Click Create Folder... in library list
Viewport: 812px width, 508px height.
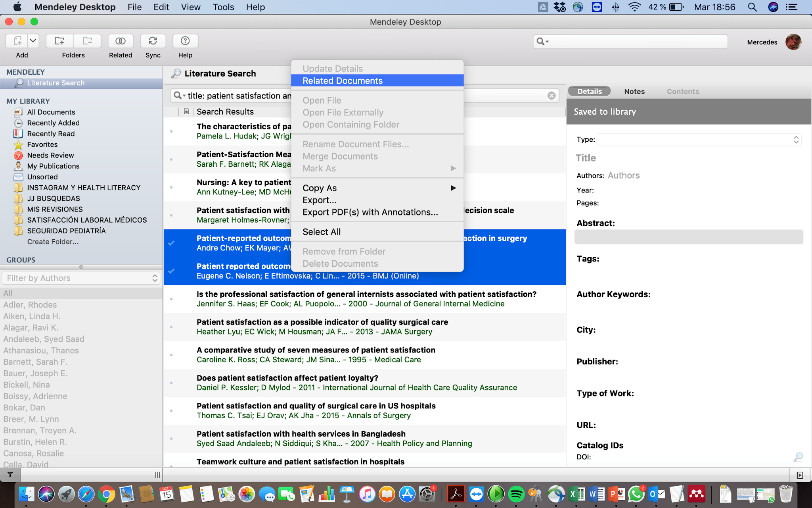pos(53,242)
